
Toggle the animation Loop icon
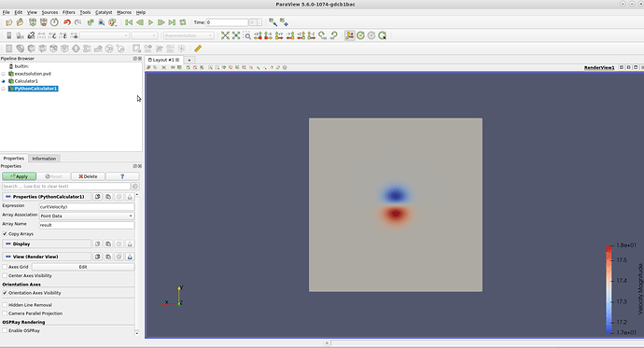point(183,22)
